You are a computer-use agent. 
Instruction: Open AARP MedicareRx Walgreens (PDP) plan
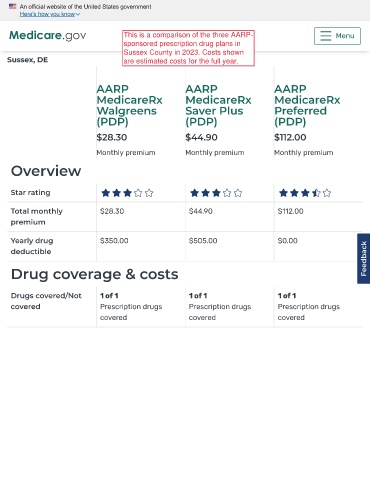point(129,105)
